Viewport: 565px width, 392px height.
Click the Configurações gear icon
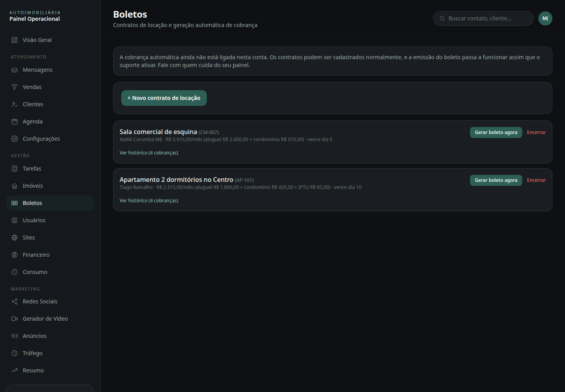click(15, 139)
